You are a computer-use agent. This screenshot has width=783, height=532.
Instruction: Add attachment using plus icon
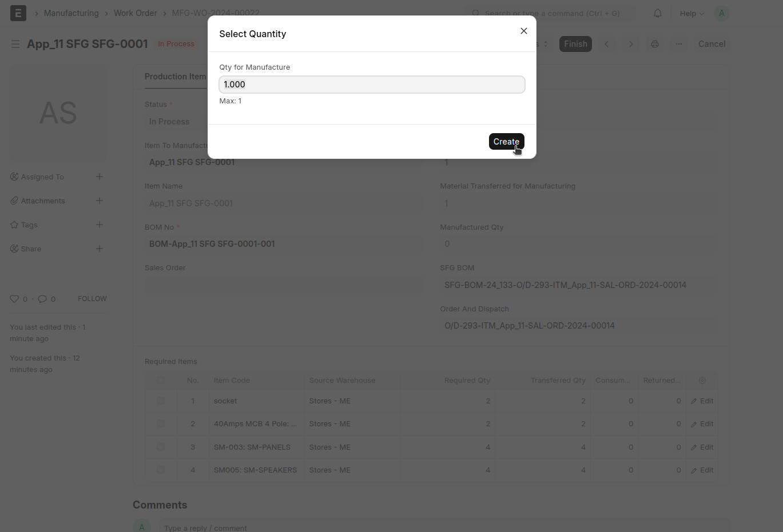100,201
